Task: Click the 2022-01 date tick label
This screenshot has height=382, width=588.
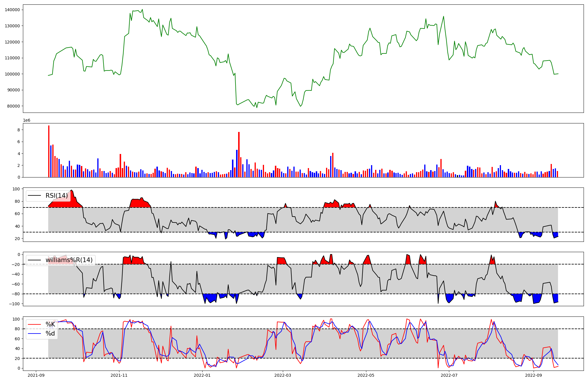Action: (202, 375)
